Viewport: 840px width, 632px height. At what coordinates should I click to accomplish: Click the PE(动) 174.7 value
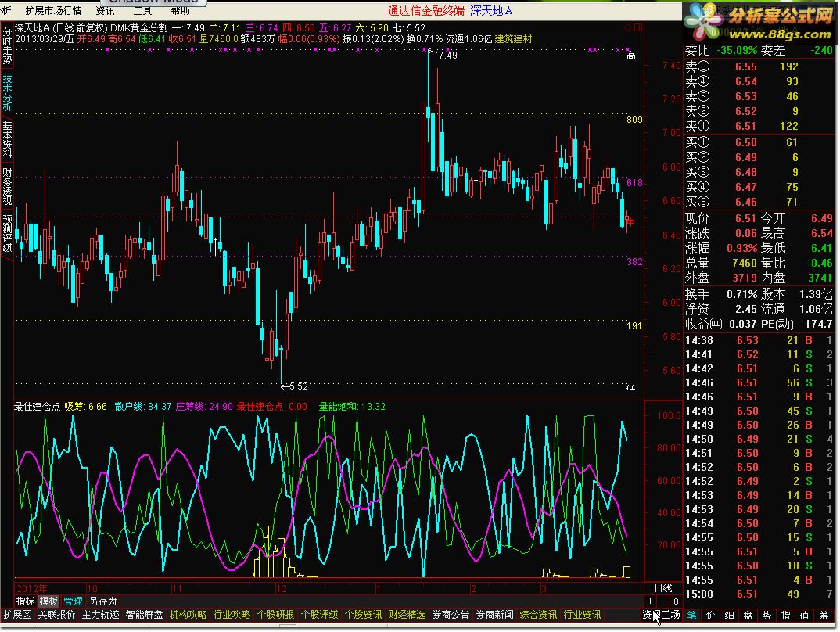pos(819,324)
